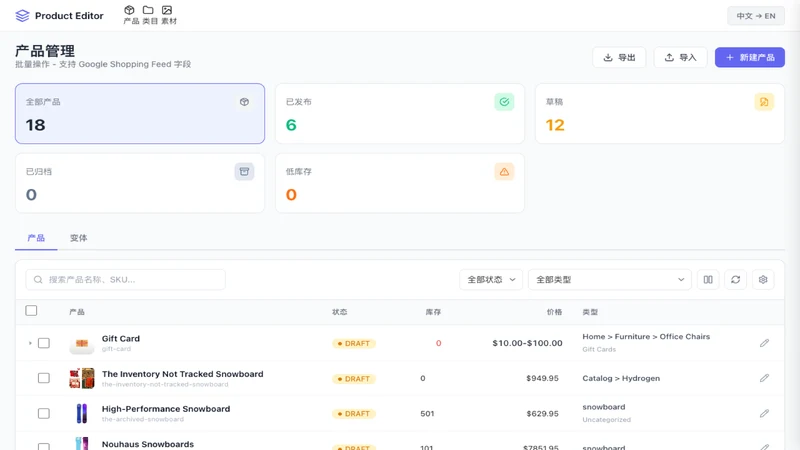Click the cube icon in 全部产品 card
Viewport: 800px width, 450px height.
coord(244,102)
